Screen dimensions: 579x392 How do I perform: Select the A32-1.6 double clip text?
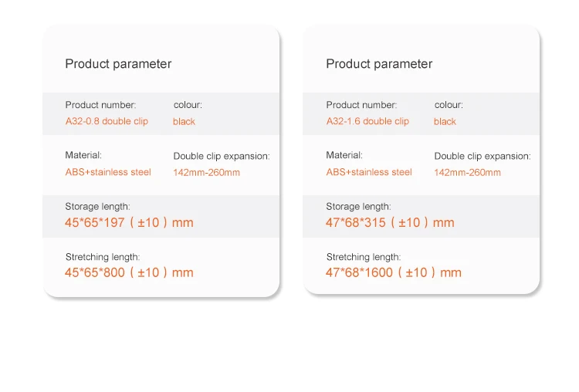coord(367,121)
